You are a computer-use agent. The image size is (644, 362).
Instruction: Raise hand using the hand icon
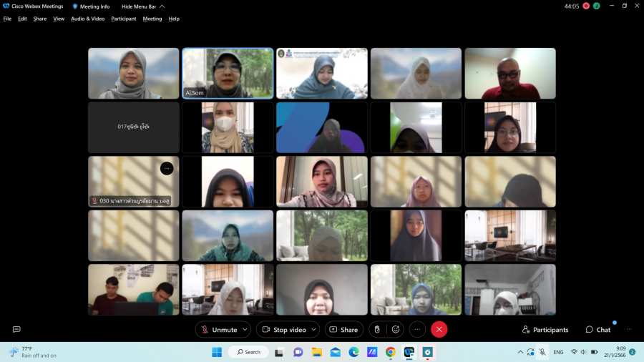coord(377,330)
